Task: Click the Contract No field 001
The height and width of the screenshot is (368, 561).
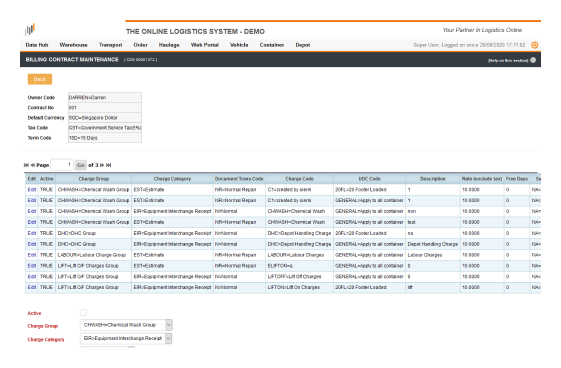Action: coord(105,107)
